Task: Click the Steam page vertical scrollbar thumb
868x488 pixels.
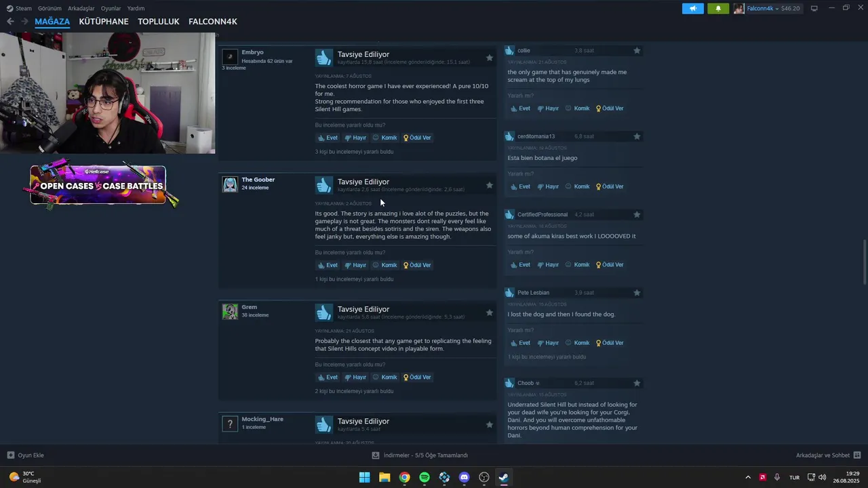Action: pyautogui.click(x=864, y=263)
